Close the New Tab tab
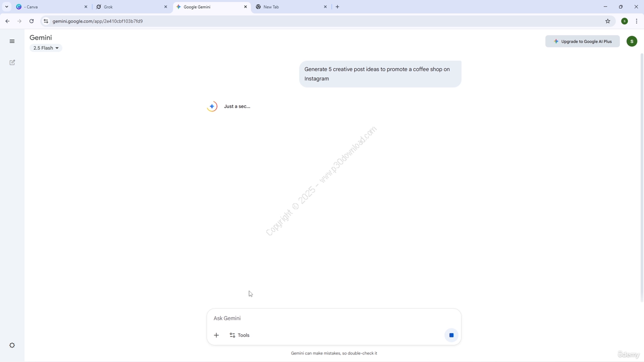The image size is (644, 362). coord(325,7)
